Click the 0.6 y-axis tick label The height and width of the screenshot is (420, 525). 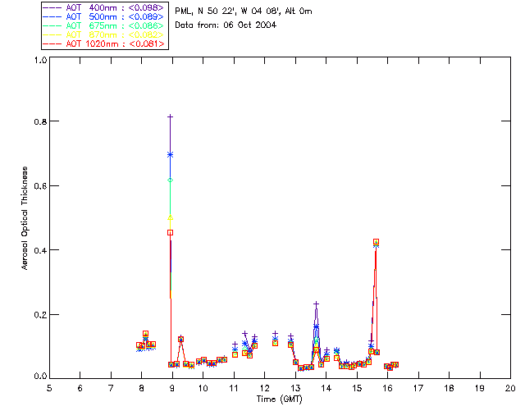(x=40, y=186)
